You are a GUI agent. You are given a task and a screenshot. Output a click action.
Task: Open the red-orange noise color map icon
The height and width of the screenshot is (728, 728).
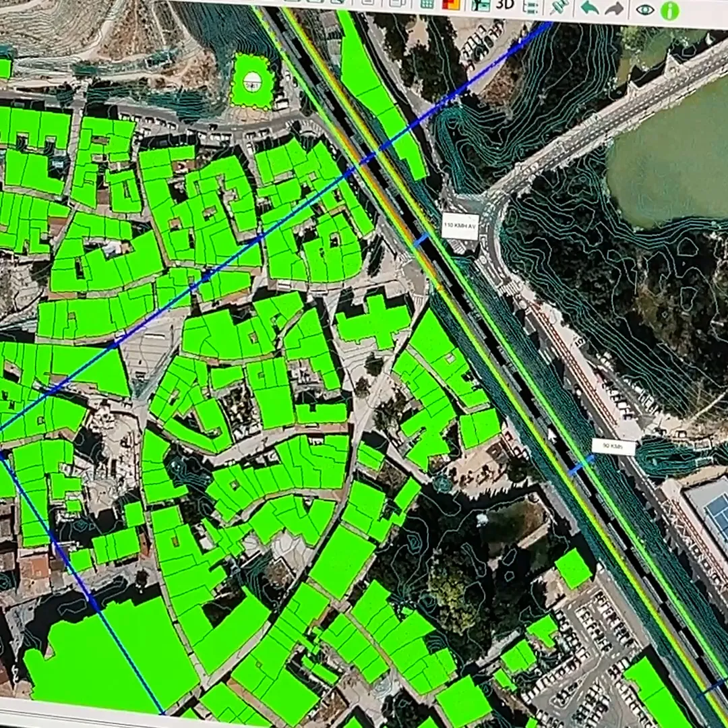pyautogui.click(x=450, y=4)
